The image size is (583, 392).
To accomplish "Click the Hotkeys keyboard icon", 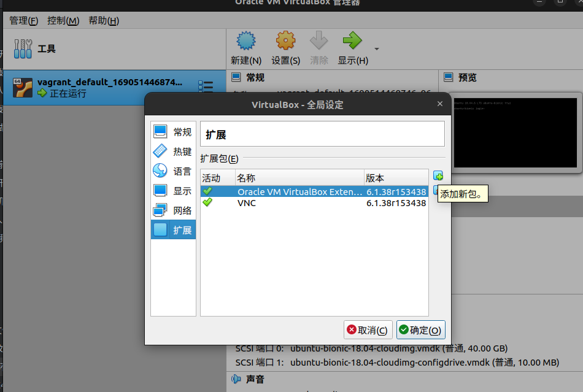I will [160, 151].
